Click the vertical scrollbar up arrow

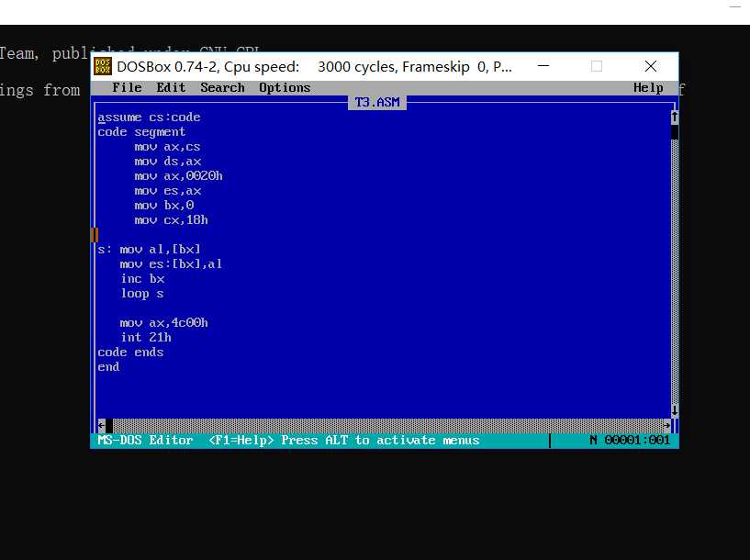pos(675,118)
